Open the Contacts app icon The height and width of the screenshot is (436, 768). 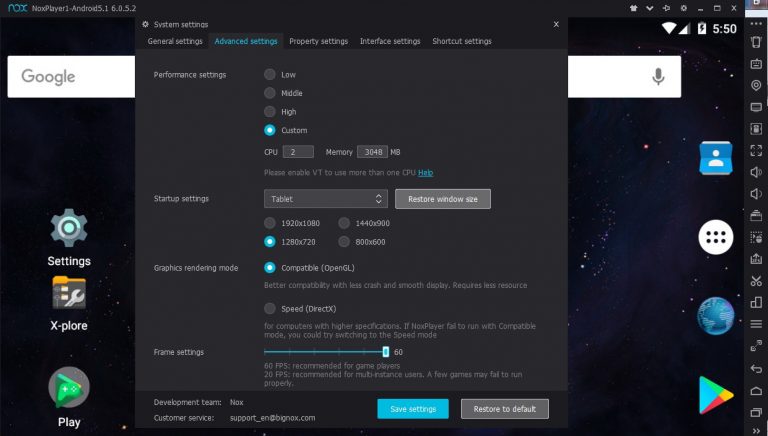[715, 158]
